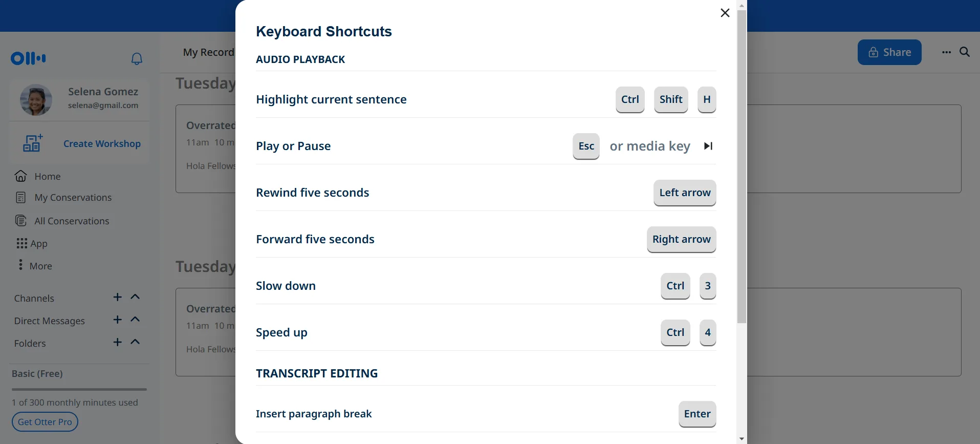The width and height of the screenshot is (980, 444).
Task: Click Get Otter Pro button
Action: (45, 422)
